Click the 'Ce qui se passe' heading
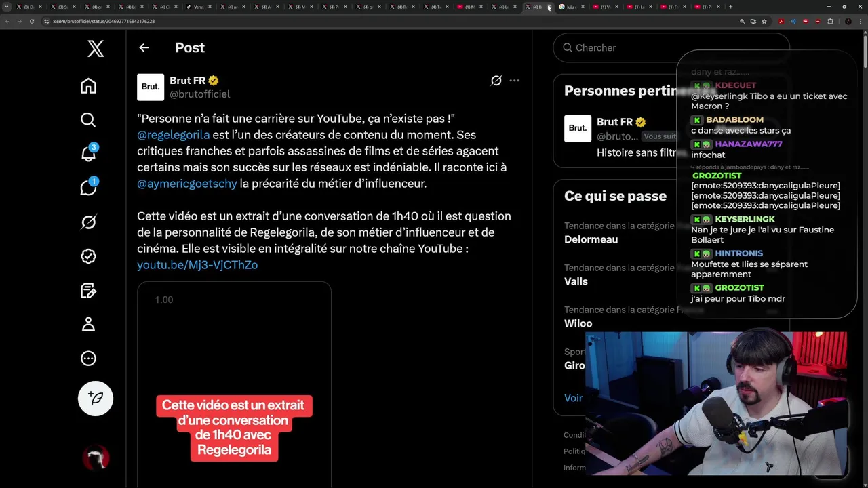This screenshot has height=488, width=868. pyautogui.click(x=615, y=196)
